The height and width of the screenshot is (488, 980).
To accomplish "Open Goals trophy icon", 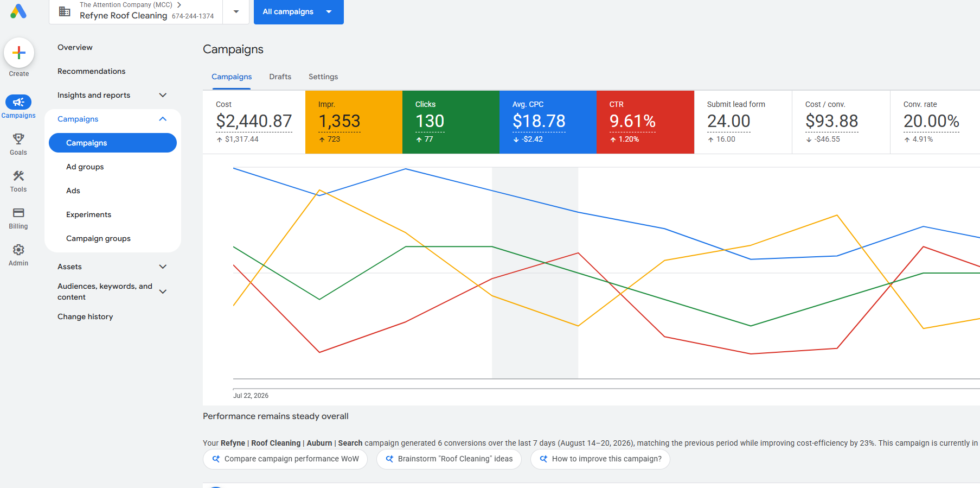I will pos(18,139).
